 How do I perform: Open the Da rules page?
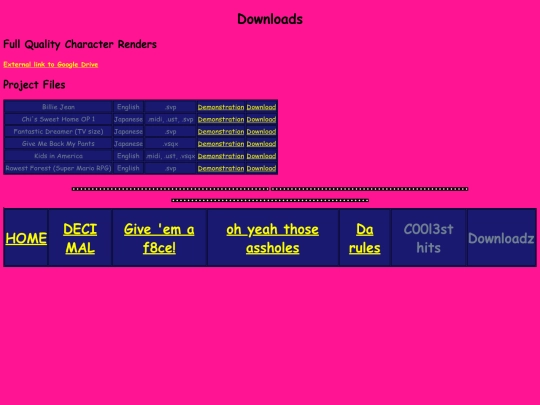click(x=365, y=238)
